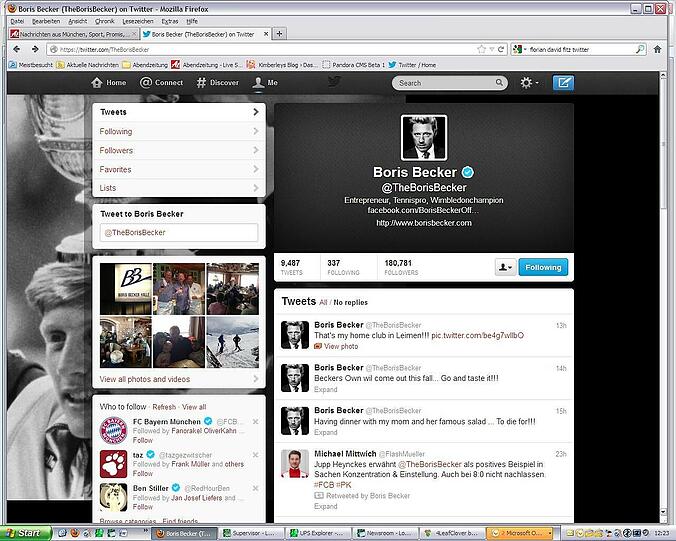
Task: Open the Me profile tab
Action: [x=265, y=82]
